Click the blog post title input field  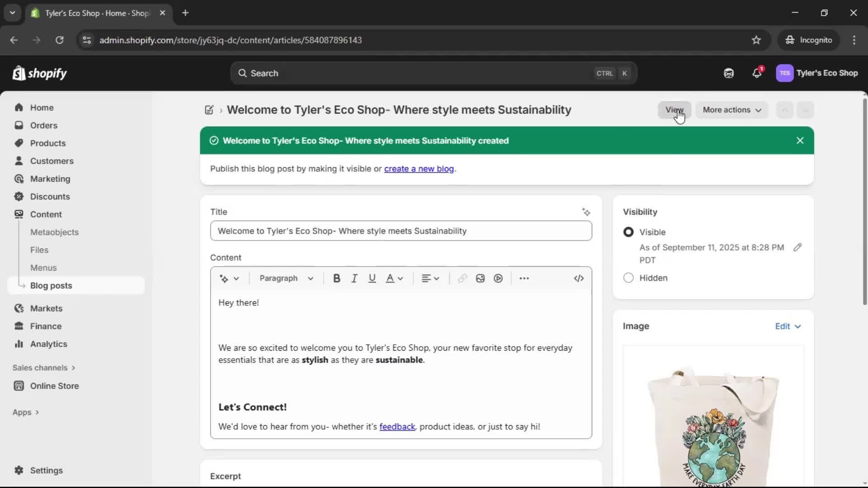coord(401,231)
